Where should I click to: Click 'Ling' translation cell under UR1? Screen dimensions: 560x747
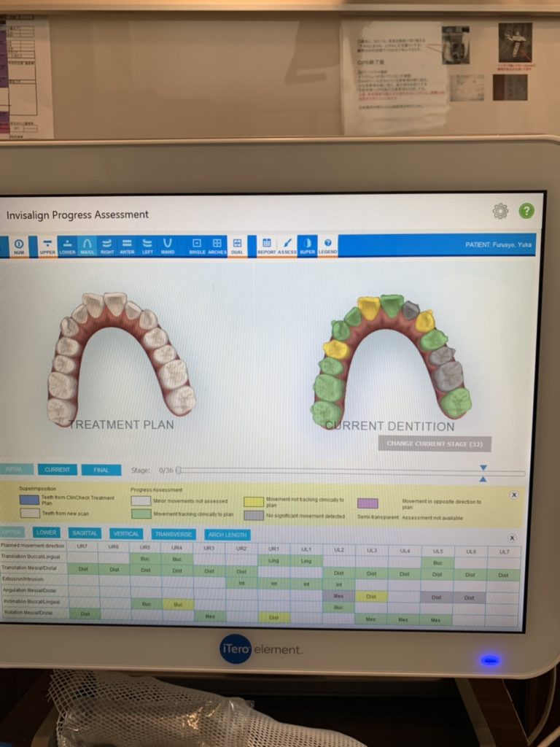(274, 561)
